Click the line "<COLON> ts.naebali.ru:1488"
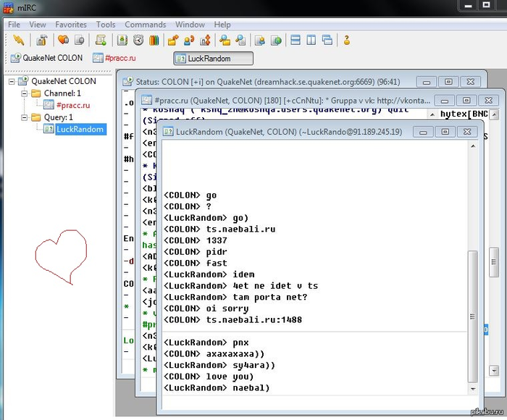This screenshot has height=420, width=507. pyautogui.click(x=232, y=320)
